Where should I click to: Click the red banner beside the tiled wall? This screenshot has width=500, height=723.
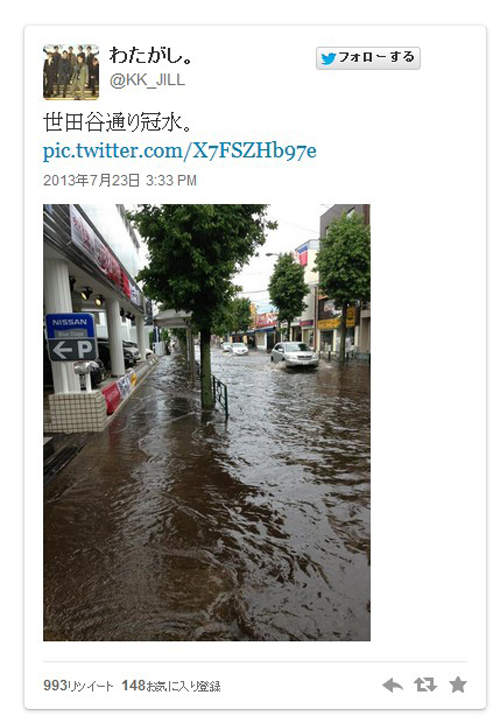[111, 398]
